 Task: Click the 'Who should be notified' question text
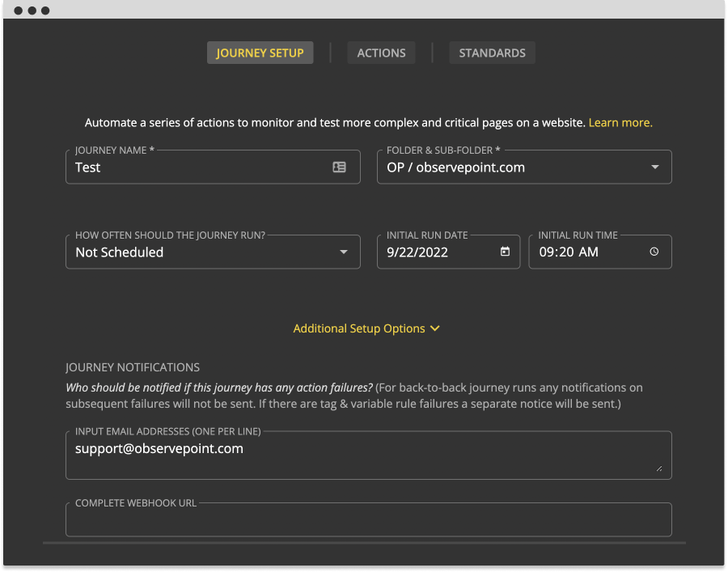(x=219, y=388)
